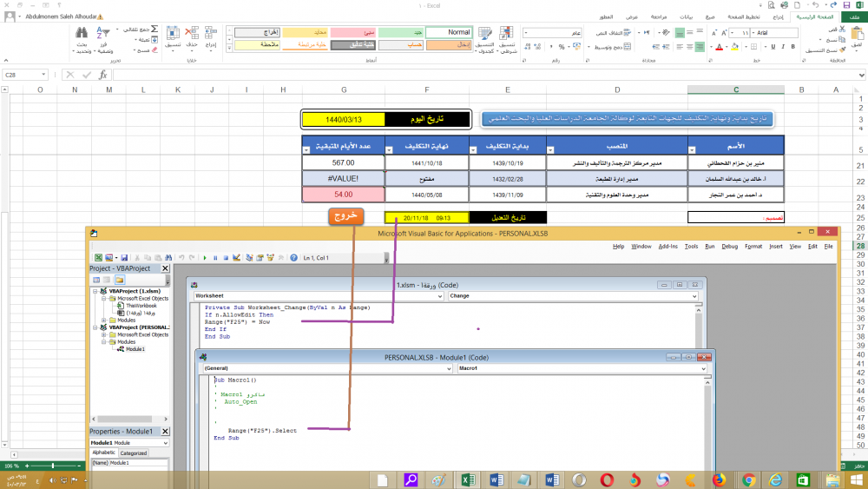Run macro with green play icon
The height and width of the screenshot is (489, 868).
tap(205, 257)
